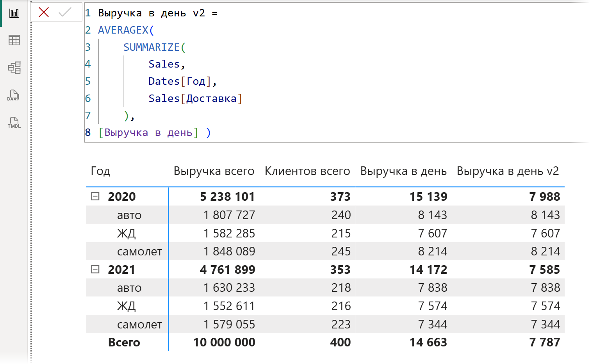The height and width of the screenshot is (364, 590).
Task: Switch to the Table view
Action: coord(14,40)
